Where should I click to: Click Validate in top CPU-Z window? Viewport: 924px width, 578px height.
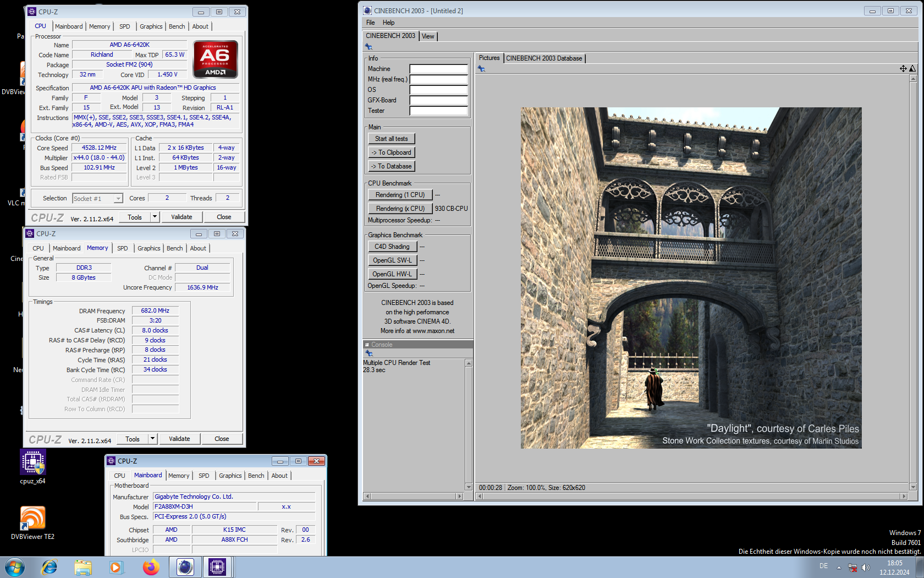tap(182, 217)
